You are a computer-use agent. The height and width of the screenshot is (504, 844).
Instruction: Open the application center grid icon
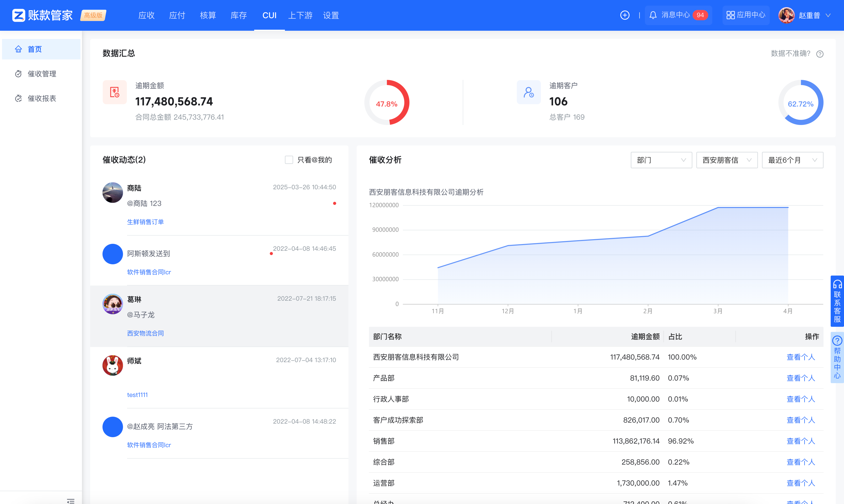tap(730, 15)
